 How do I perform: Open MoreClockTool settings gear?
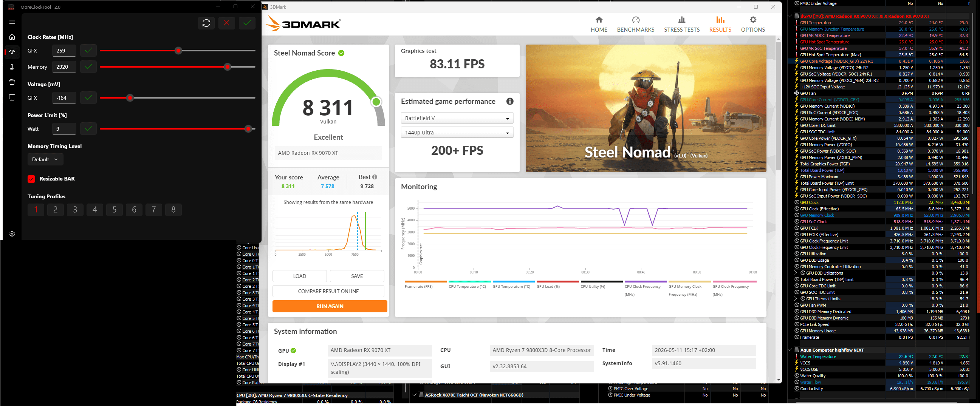click(x=12, y=234)
